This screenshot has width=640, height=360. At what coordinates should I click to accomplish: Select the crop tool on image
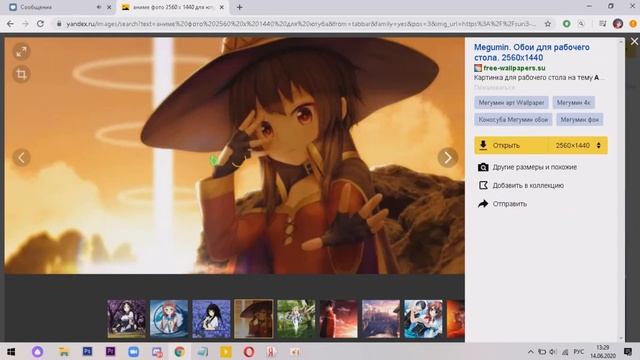click(21, 74)
